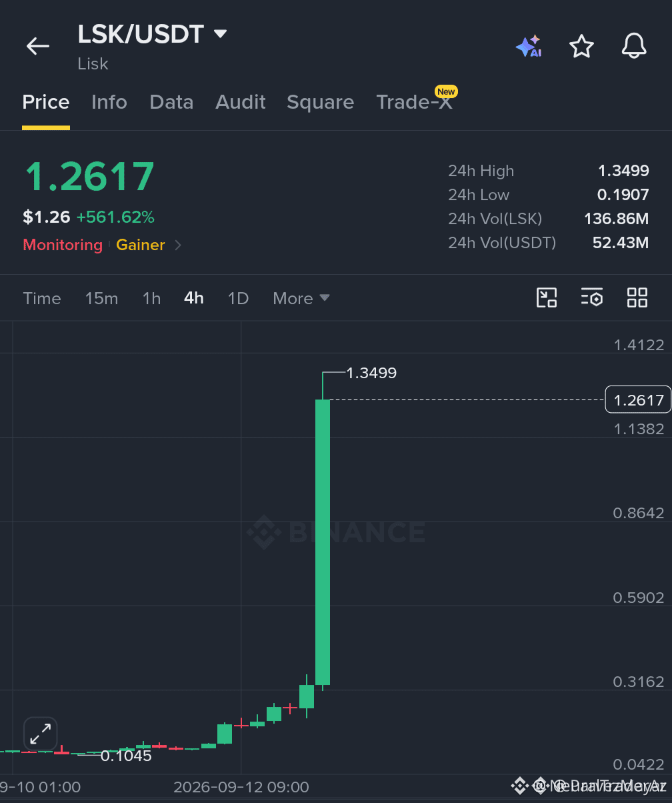Open picture-in-picture chart icon
The image size is (672, 803).
click(547, 297)
